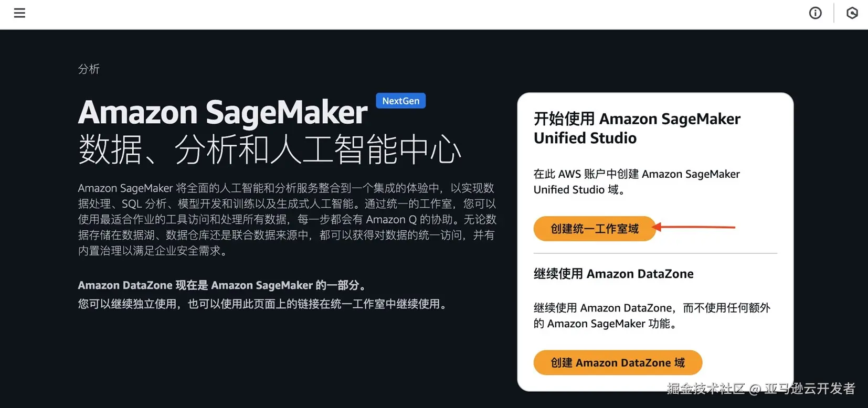
Task: Click the SageMaker description paragraph
Action: (x=287, y=219)
